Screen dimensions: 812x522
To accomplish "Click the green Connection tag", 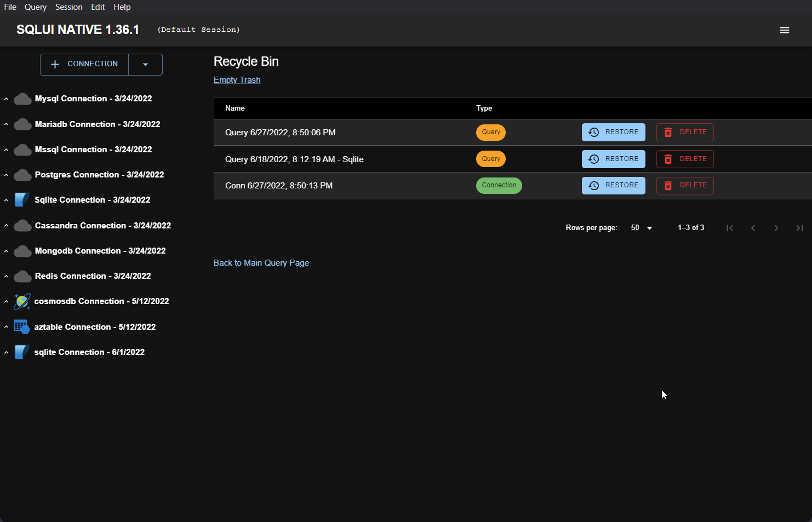I will 499,185.
